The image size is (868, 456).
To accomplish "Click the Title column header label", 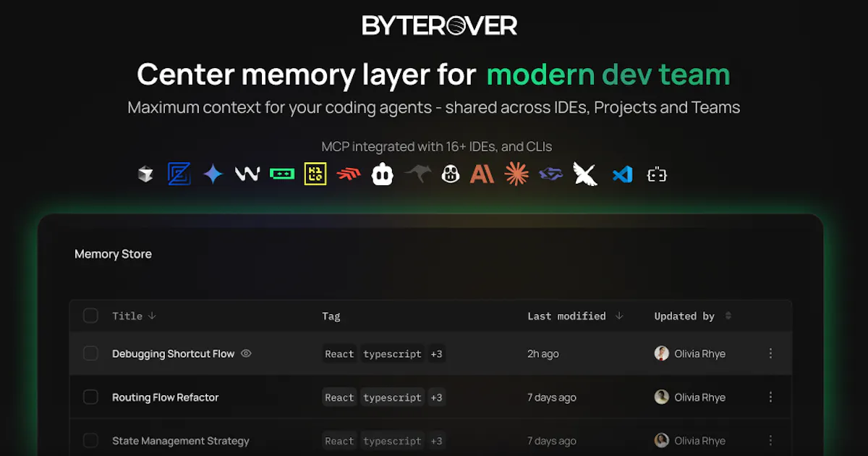I will tap(127, 316).
